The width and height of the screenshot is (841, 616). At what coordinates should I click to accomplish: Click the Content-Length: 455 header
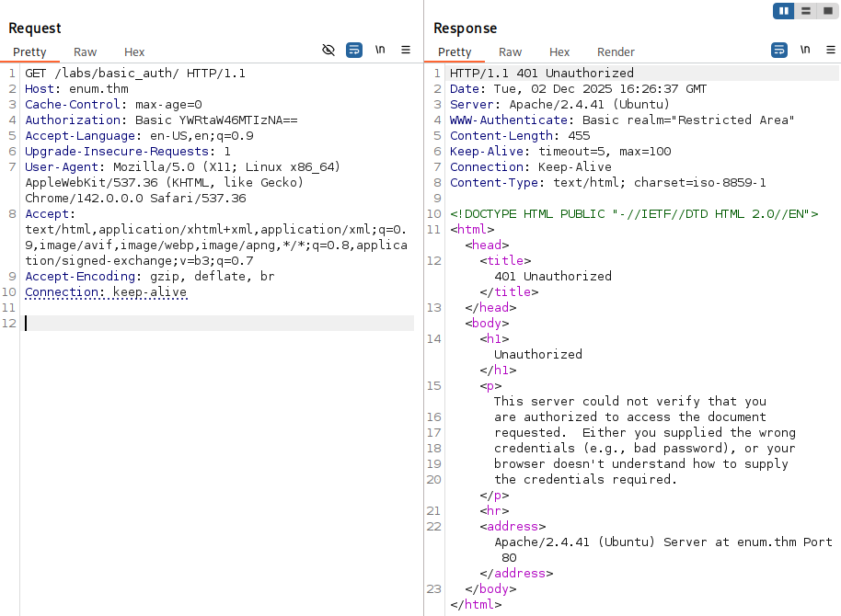coord(520,136)
